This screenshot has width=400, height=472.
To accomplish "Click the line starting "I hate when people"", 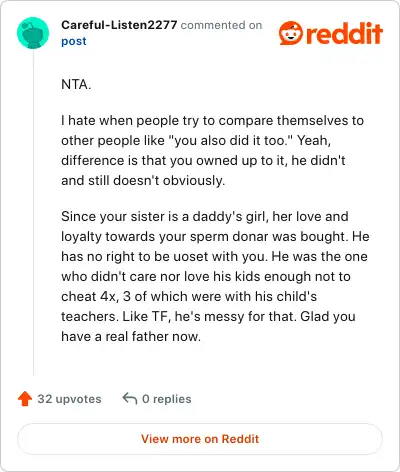I will pos(212,120).
